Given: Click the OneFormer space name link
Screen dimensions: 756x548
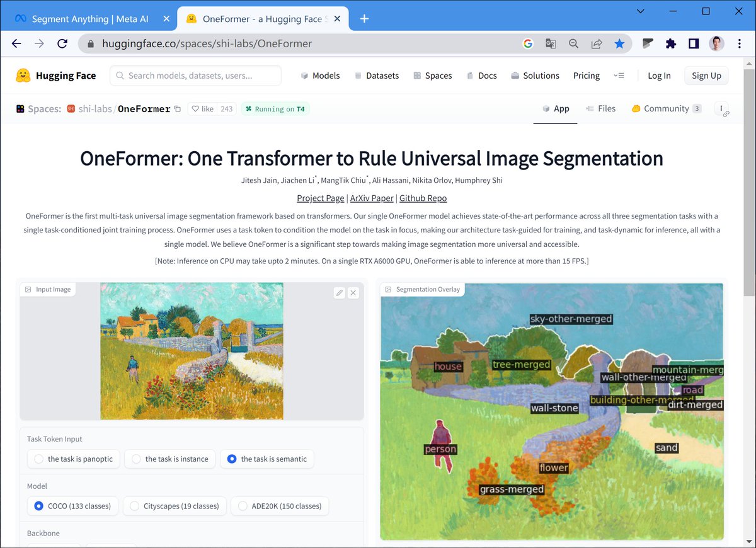Looking at the screenshot, I should tap(144, 109).
